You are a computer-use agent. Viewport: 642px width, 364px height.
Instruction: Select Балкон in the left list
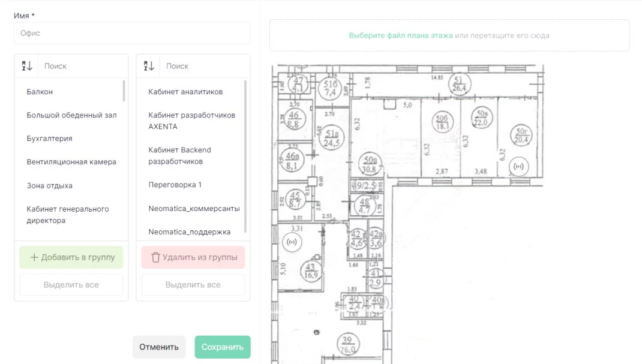point(40,92)
